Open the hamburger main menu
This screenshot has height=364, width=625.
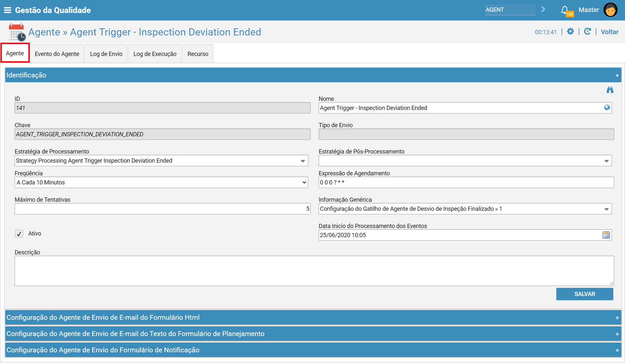coord(7,10)
